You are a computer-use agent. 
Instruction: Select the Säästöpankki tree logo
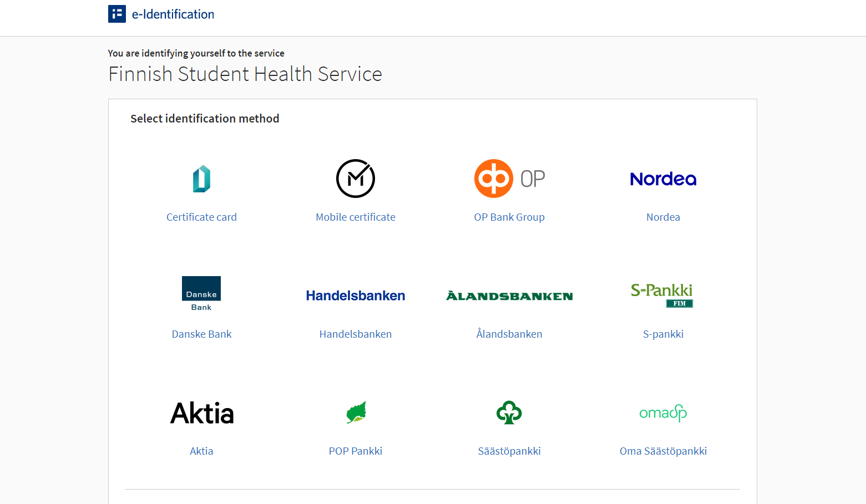tap(509, 413)
